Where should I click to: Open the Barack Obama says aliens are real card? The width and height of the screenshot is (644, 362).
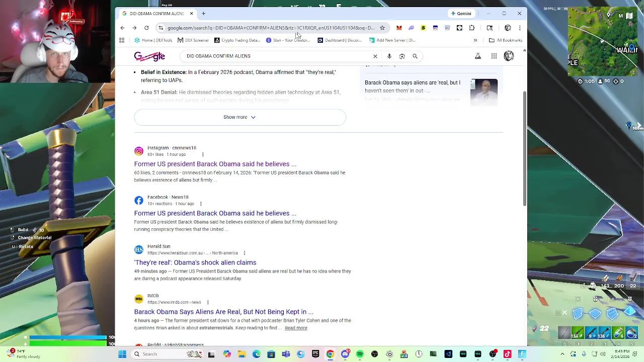(413, 86)
